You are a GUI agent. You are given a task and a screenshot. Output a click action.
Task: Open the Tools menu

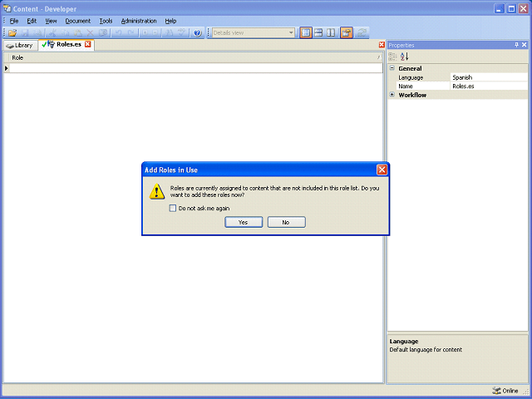pos(106,21)
